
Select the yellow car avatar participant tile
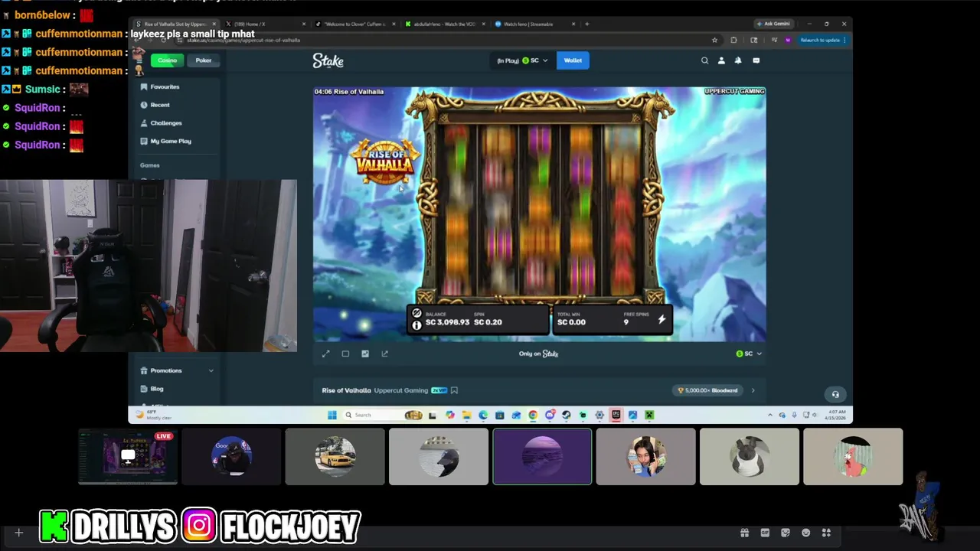(x=335, y=457)
